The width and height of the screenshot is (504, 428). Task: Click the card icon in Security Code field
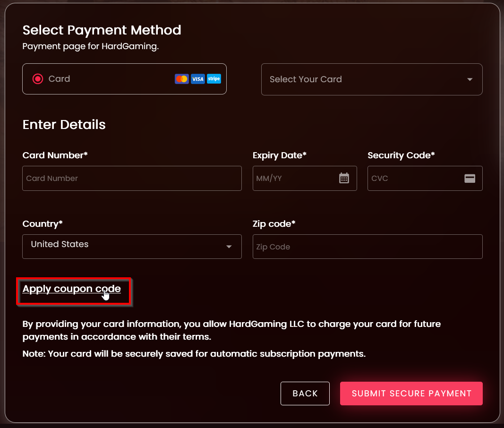point(470,178)
